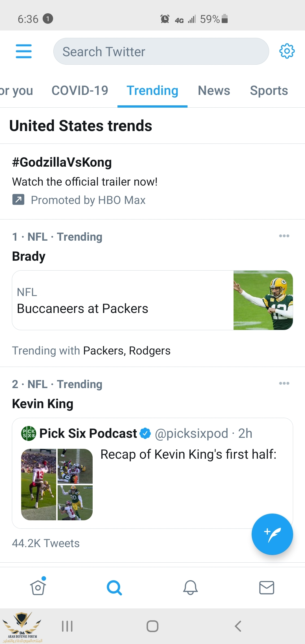
Task: Open the Pick Six Podcast tweet photos
Action: point(57,484)
